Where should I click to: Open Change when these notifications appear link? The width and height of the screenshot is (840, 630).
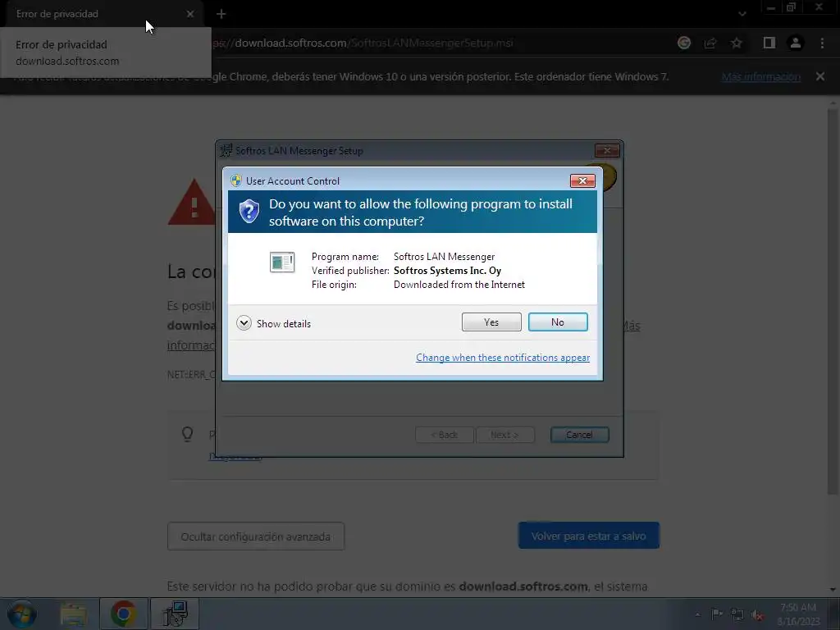click(x=503, y=358)
